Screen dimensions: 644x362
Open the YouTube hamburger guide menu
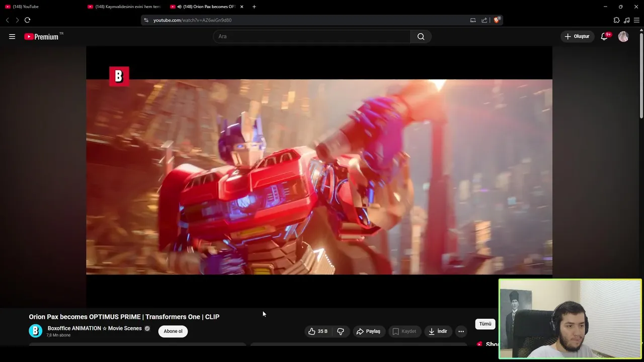(x=12, y=36)
